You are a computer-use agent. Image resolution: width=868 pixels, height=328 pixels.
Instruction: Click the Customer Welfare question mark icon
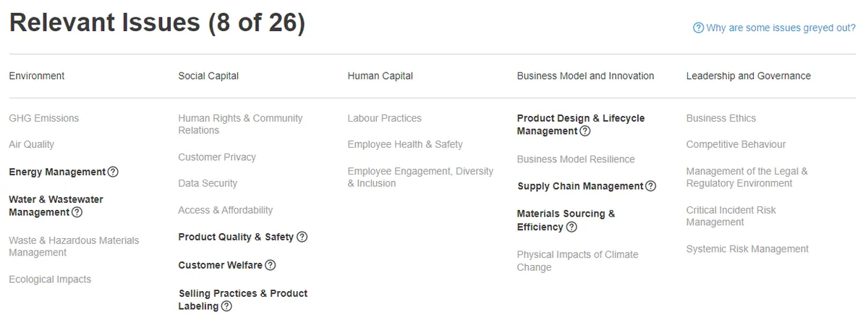[271, 266]
